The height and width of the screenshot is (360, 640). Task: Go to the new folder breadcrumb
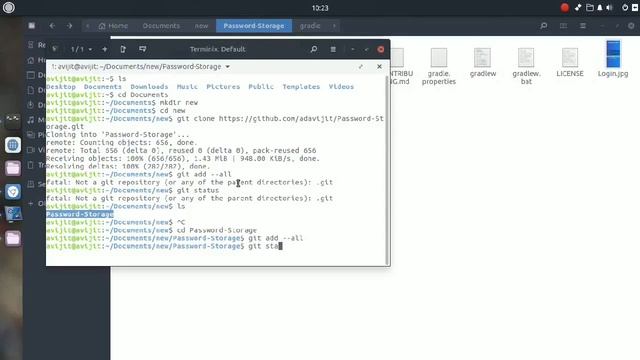point(201,26)
